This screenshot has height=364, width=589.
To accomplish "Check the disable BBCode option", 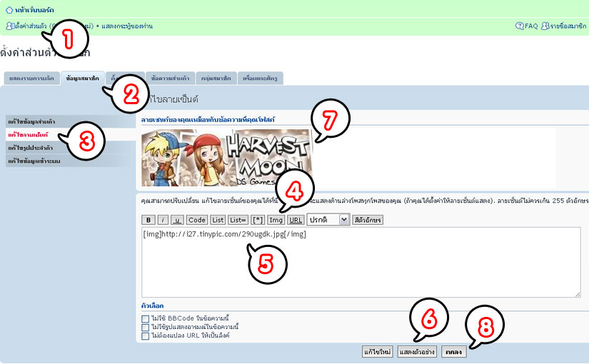I will (146, 318).
